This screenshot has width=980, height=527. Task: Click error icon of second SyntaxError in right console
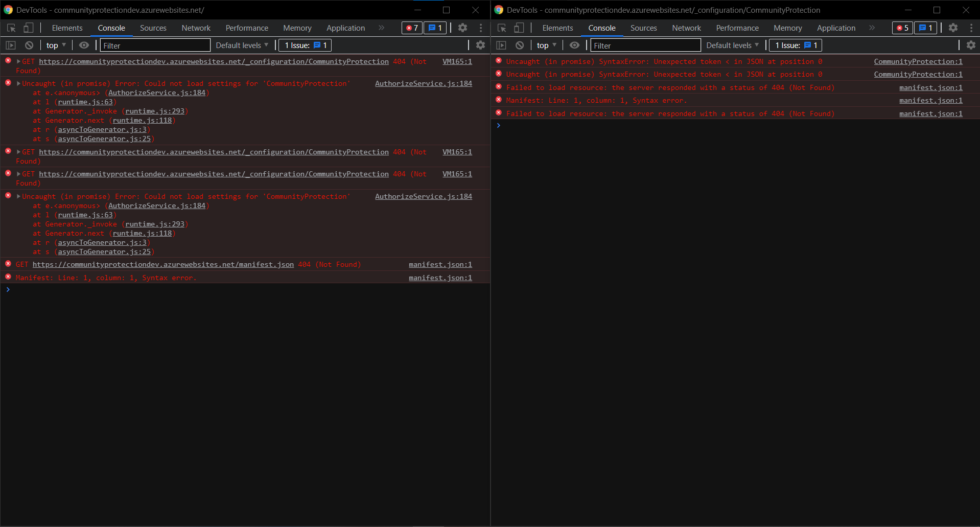tap(499, 74)
